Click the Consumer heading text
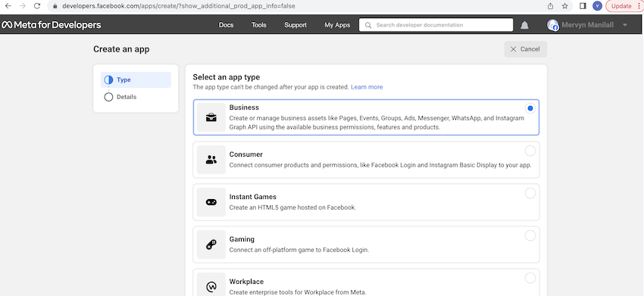Viewport: 644px width, 296px height. (246, 154)
